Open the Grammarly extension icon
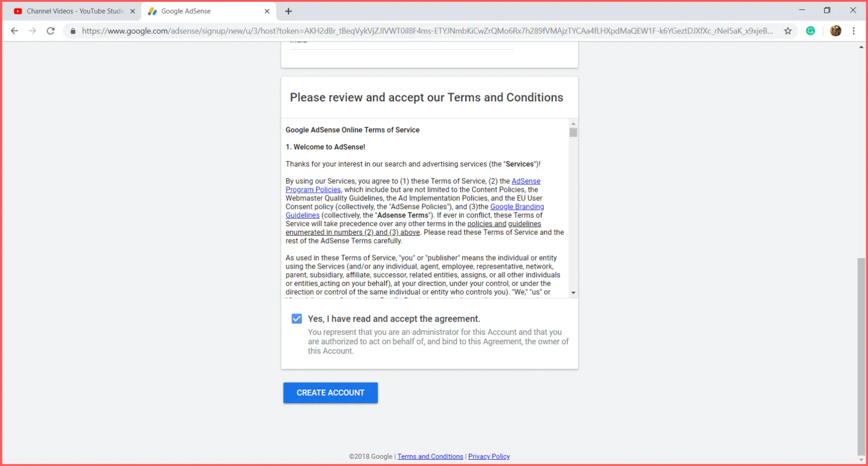The image size is (868, 466). coord(810,31)
